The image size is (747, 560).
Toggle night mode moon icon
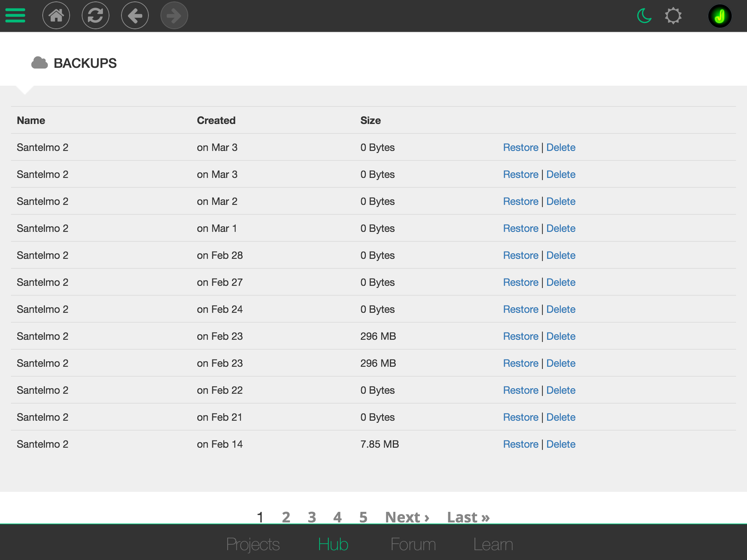pyautogui.click(x=644, y=16)
